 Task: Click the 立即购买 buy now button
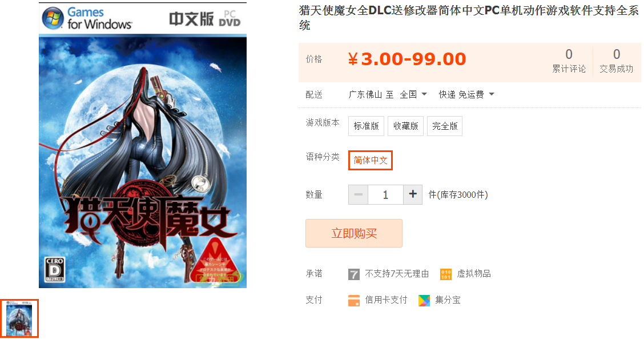[x=353, y=233]
